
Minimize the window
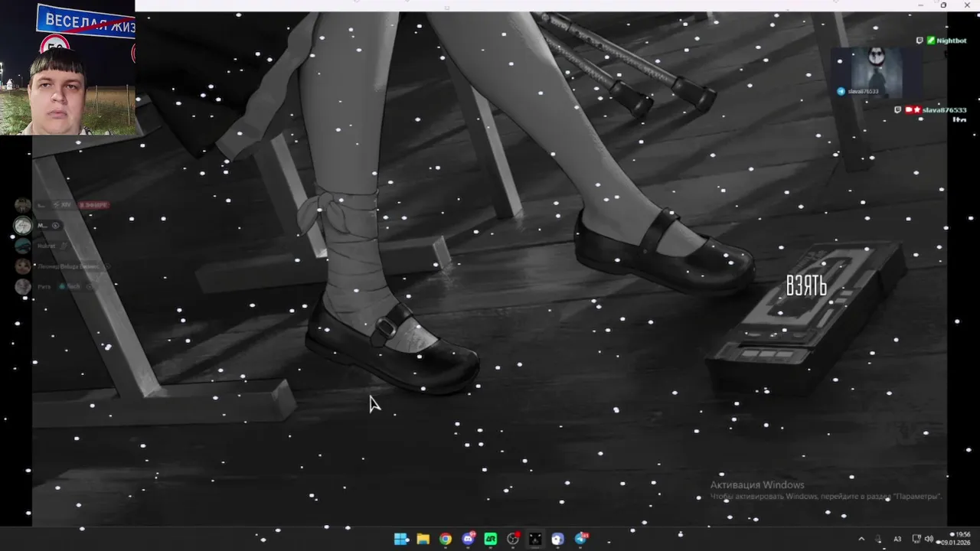click(x=921, y=5)
